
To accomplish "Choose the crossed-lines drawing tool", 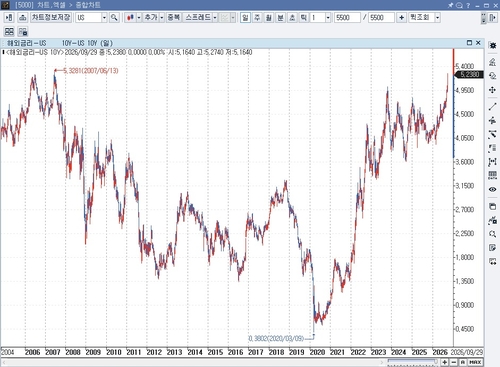I will [x=492, y=134].
